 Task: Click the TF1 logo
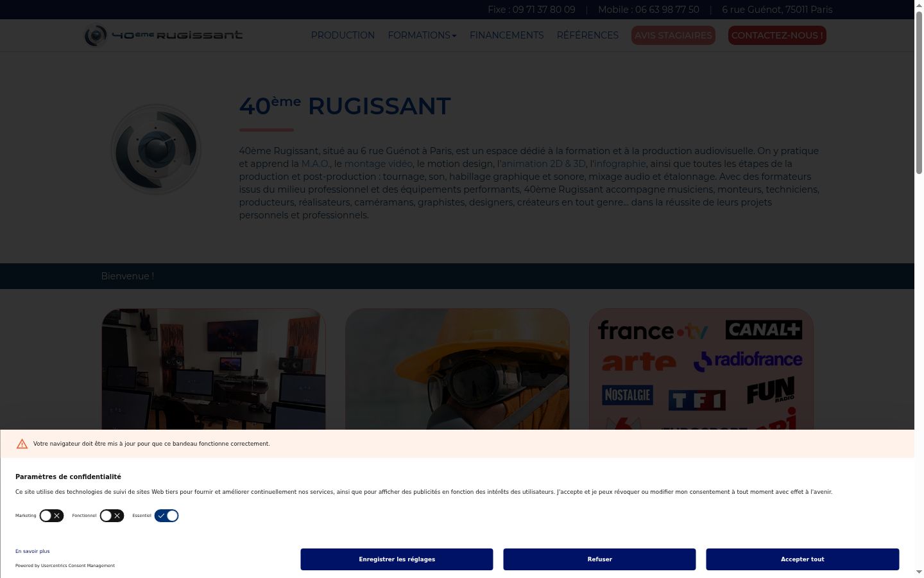click(697, 400)
